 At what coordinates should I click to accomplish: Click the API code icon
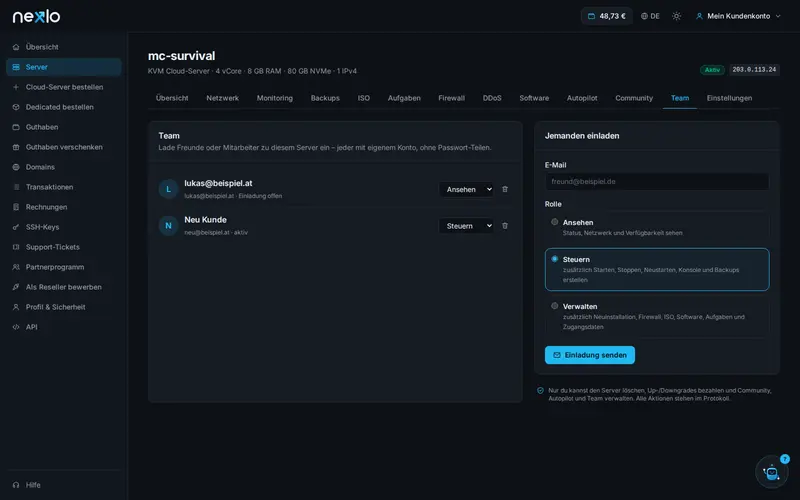coord(16,327)
